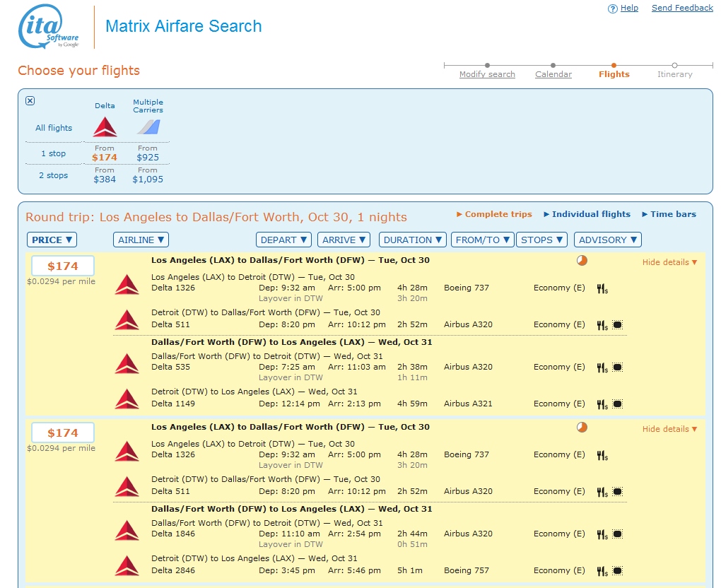721x588 pixels.
Task: Click the question mark Help icon
Action: click(612, 8)
